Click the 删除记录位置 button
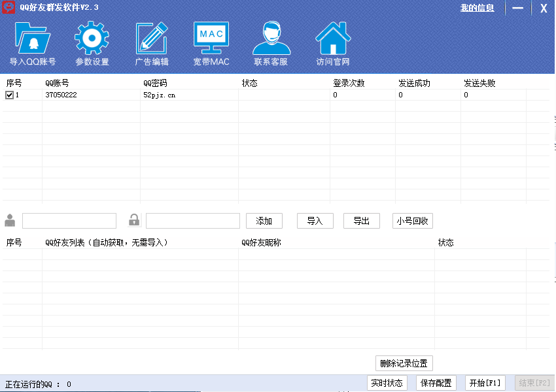556x392 pixels. coord(404,364)
